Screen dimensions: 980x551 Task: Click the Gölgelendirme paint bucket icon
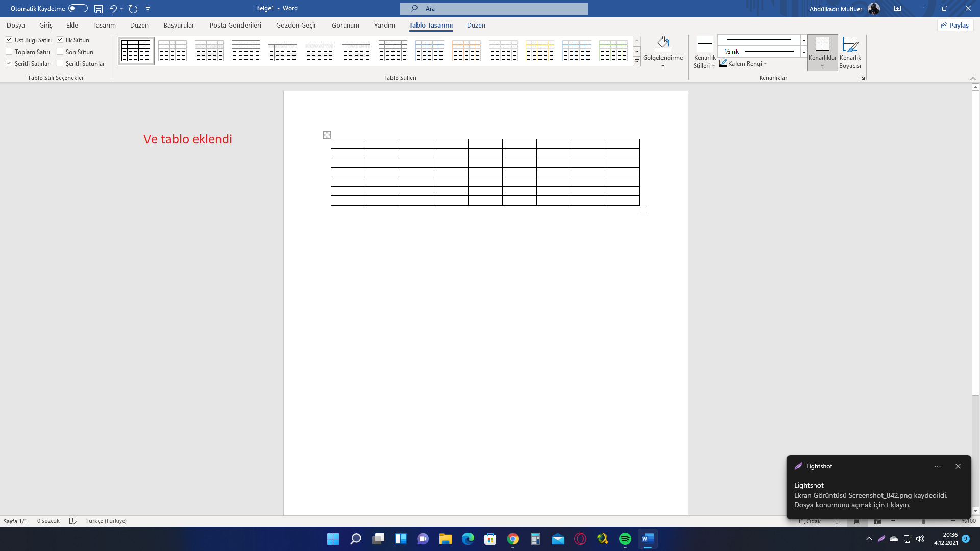(x=663, y=44)
